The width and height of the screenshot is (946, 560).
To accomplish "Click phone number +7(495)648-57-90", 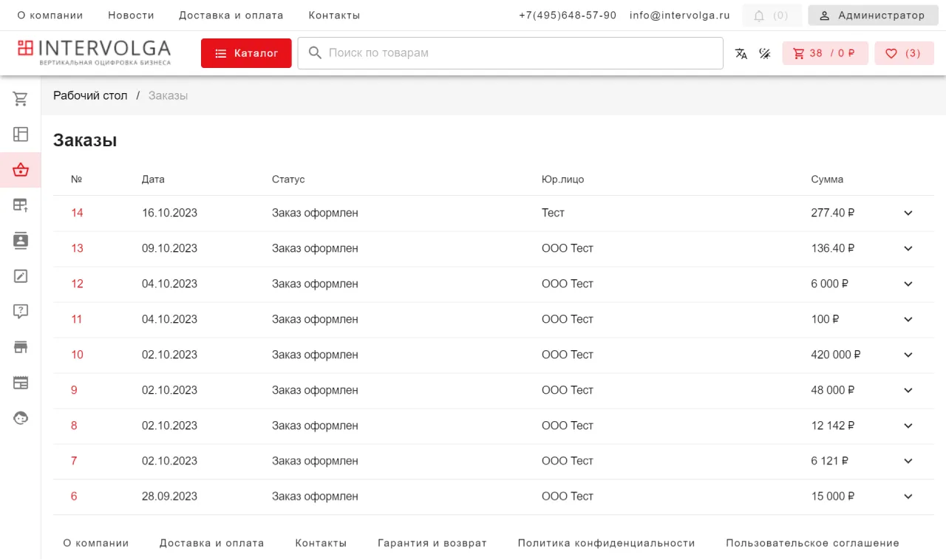I will point(568,16).
